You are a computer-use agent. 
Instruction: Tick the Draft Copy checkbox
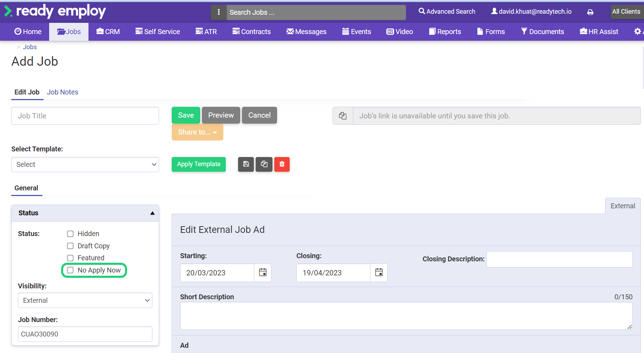pos(70,246)
